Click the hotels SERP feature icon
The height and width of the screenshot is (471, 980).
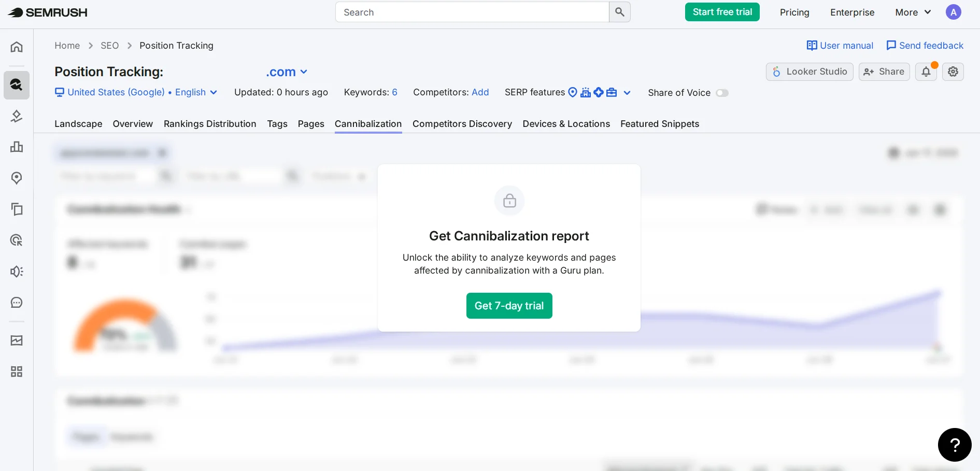pyautogui.click(x=586, y=92)
